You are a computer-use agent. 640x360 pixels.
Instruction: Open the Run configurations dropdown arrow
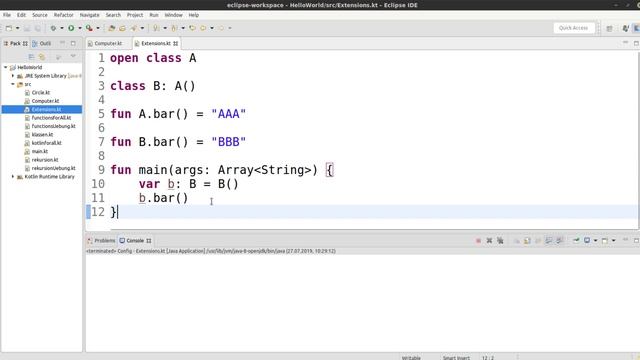click(80, 28)
